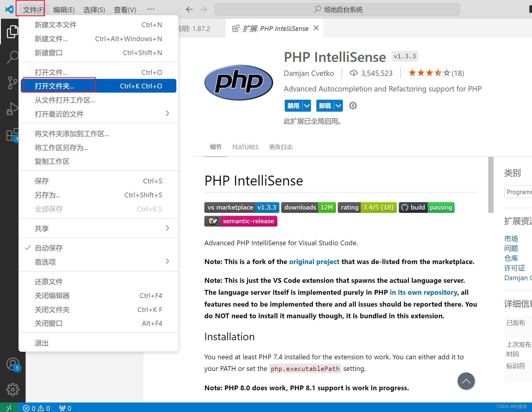The width and height of the screenshot is (532, 412).
Task: Open the Search view in activity bar
Action: click(x=13, y=57)
